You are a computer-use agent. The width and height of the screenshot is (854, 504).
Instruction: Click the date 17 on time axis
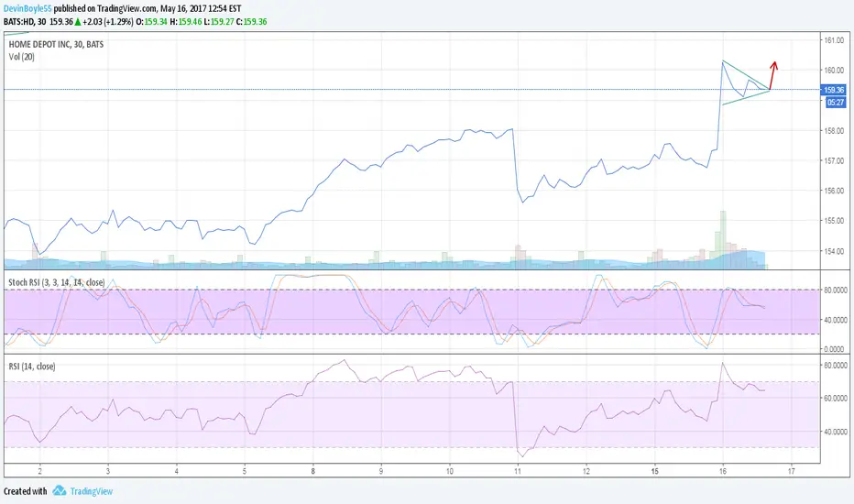pos(792,471)
